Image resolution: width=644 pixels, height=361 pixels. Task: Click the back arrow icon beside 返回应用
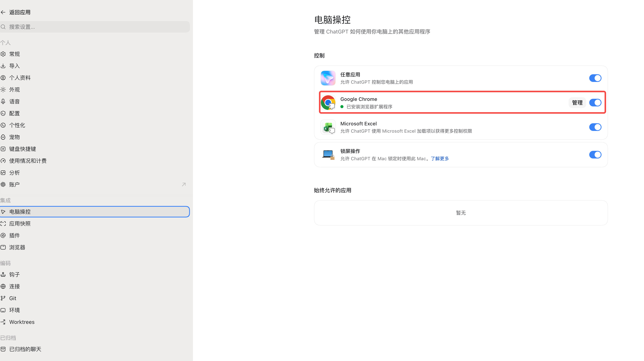(x=3, y=12)
